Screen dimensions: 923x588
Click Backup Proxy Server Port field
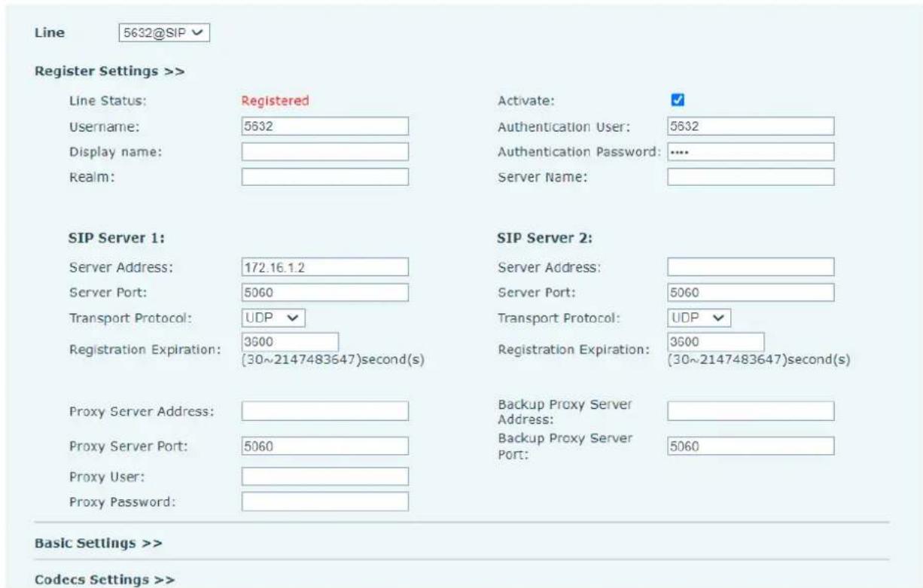751,446
